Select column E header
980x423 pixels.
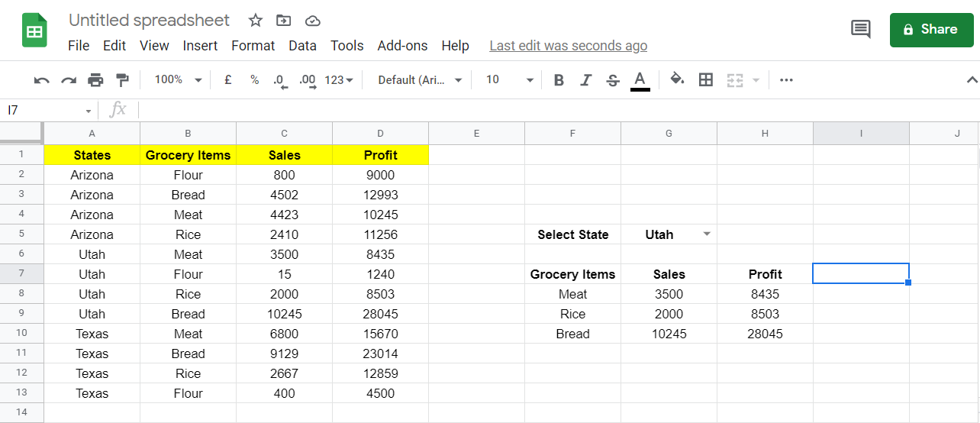tap(476, 134)
